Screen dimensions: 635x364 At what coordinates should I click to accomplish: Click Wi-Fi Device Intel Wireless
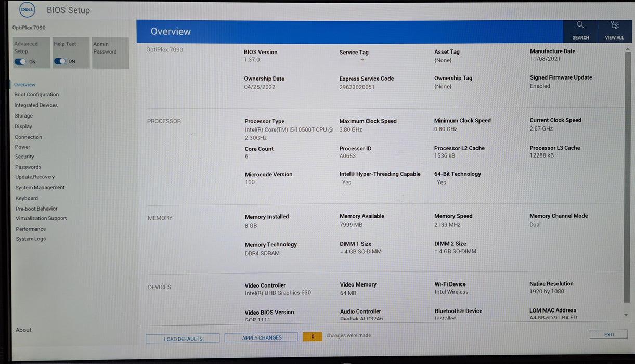[x=451, y=292]
